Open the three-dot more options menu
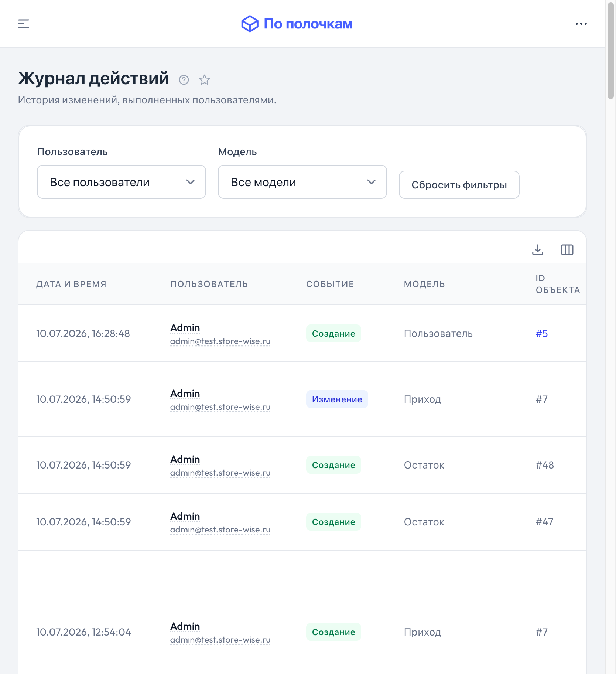 point(581,24)
